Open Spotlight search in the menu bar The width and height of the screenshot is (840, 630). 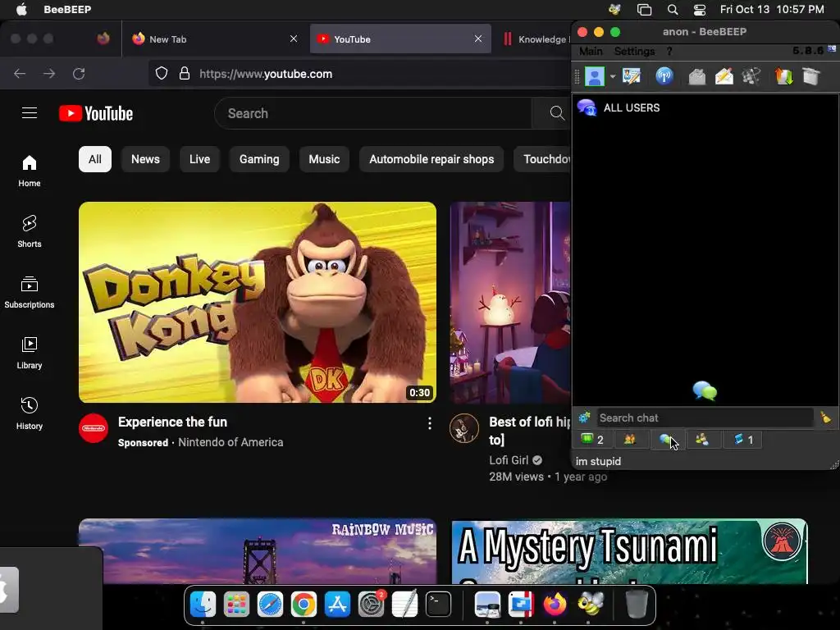(673, 10)
